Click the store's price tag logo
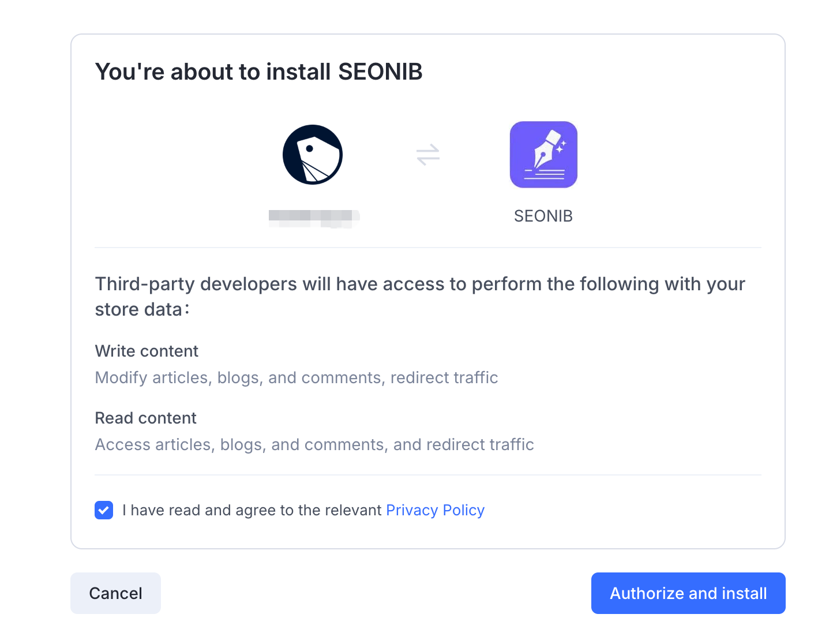The width and height of the screenshot is (833, 644). point(313,155)
